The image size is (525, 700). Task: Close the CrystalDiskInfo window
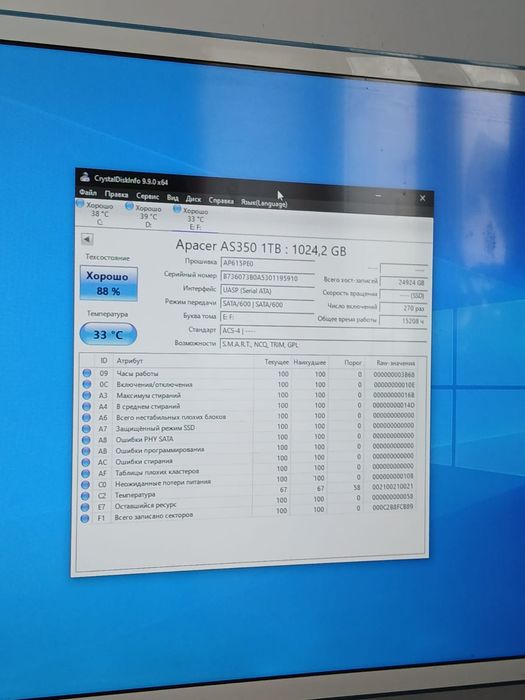422,198
